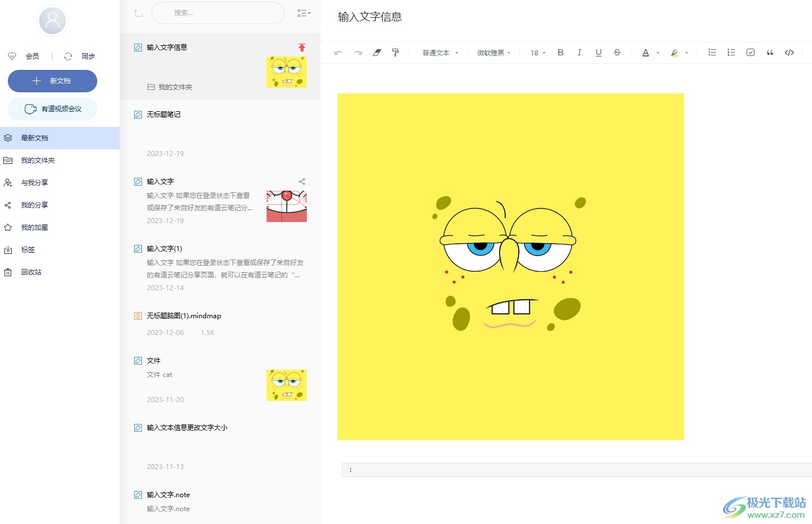
Task: Open 与我分享 in the sidebar
Action: 60,183
